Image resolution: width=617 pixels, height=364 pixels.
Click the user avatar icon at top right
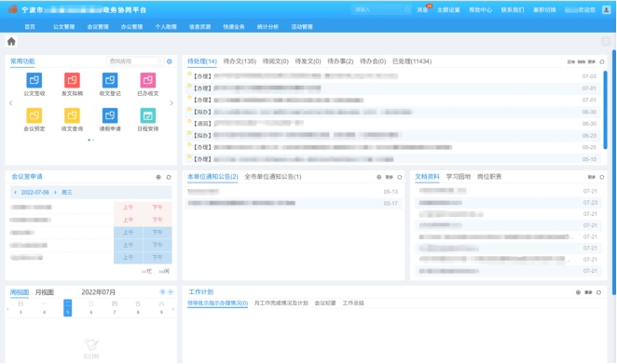pyautogui.click(x=606, y=10)
